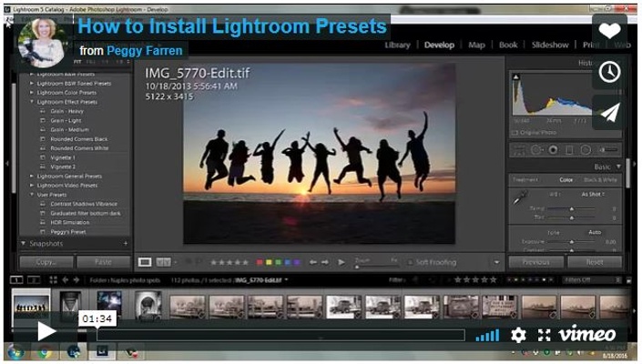Toggle the Original Photo checkbox
This screenshot has width=642, height=364.
(x=515, y=133)
